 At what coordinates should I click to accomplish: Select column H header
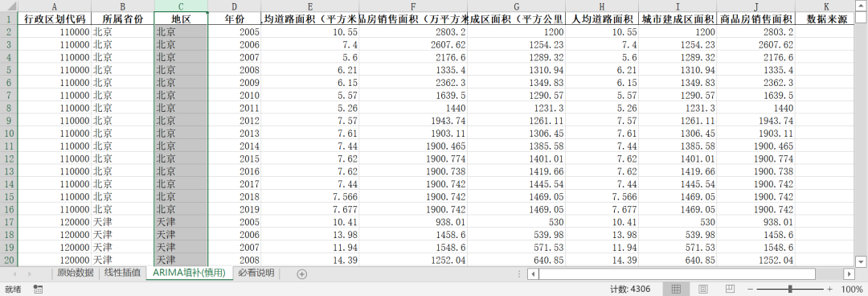[602, 6]
